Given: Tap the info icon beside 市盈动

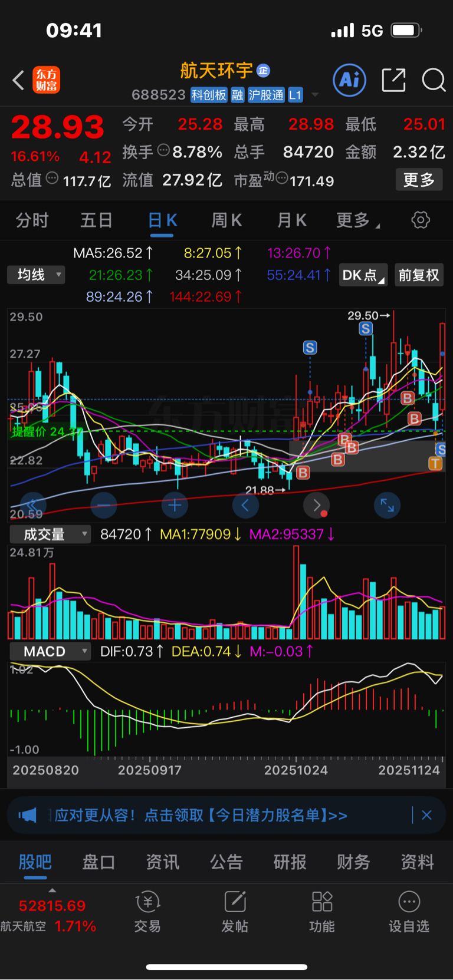Looking at the screenshot, I should 282,178.
